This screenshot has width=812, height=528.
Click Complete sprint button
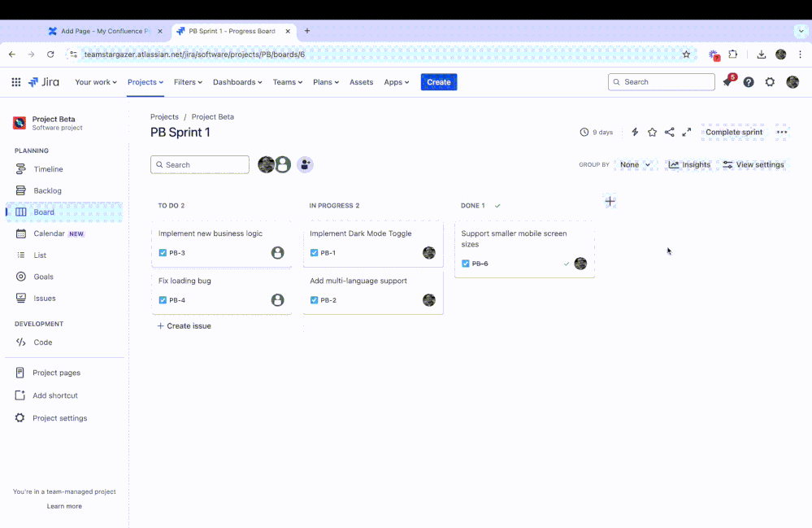click(734, 132)
